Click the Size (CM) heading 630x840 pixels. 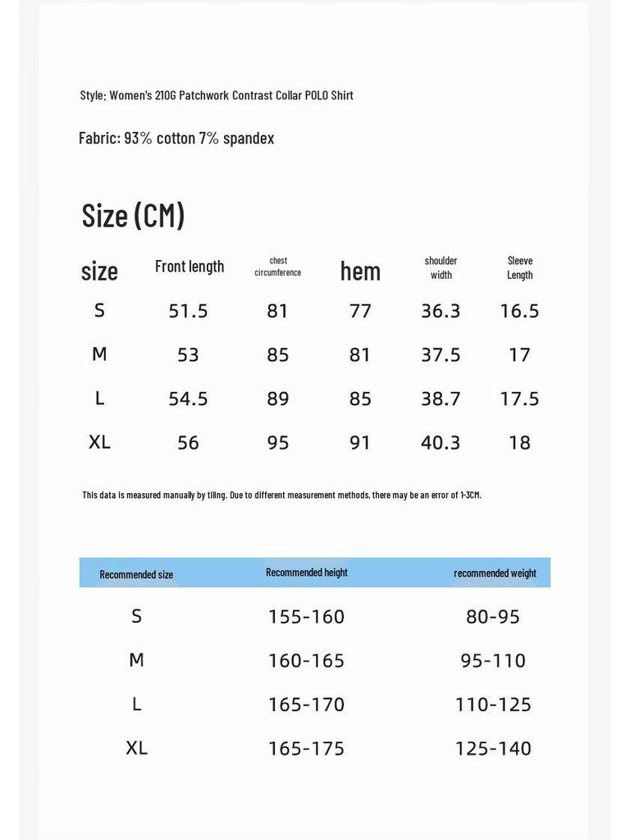point(133,216)
